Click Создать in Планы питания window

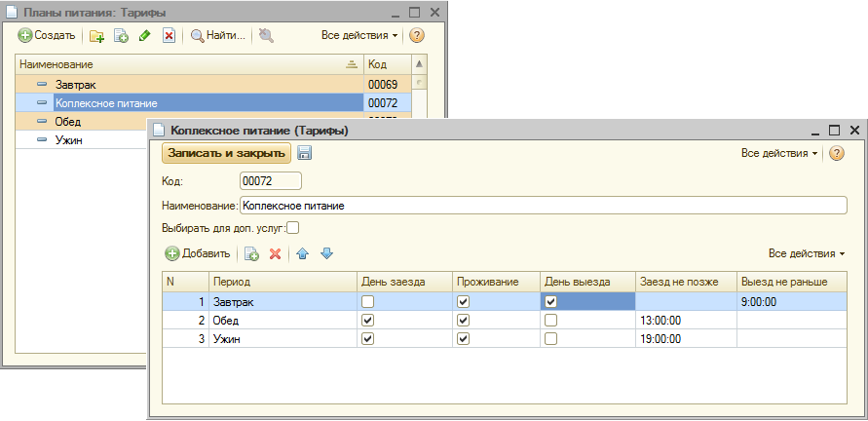tap(47, 35)
